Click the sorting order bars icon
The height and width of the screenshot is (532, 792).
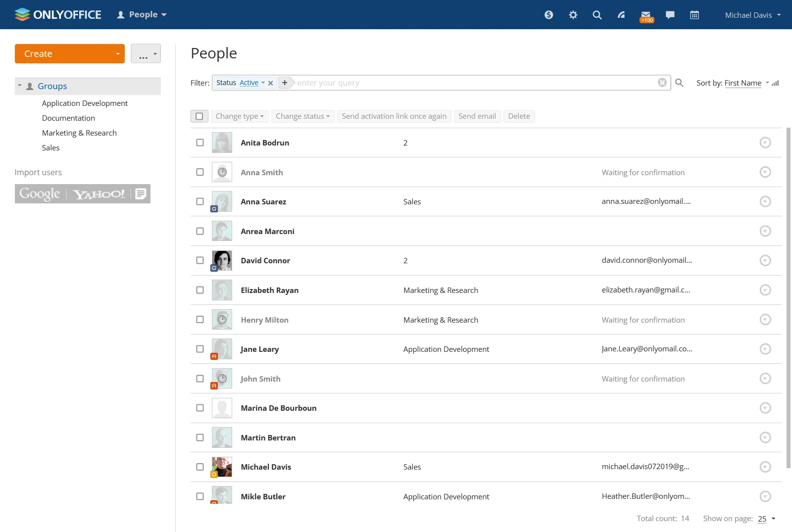click(x=775, y=83)
